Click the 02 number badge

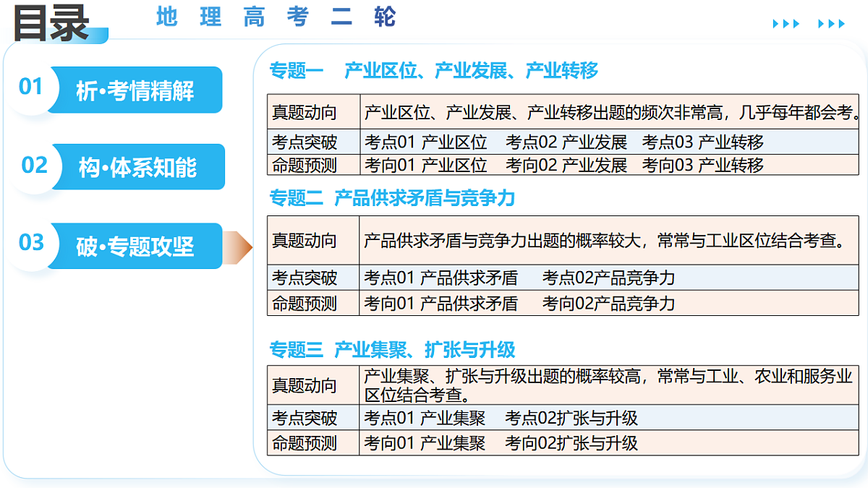coord(34,165)
